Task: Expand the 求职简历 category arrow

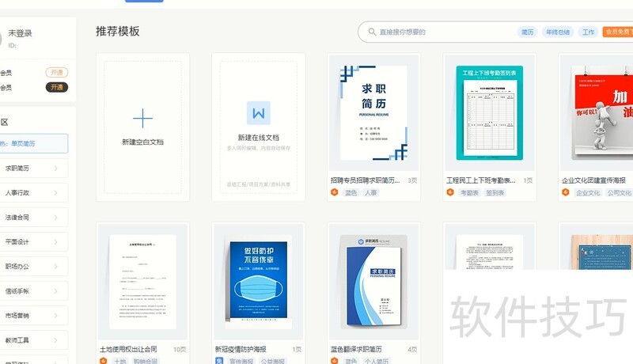Action: [55, 169]
